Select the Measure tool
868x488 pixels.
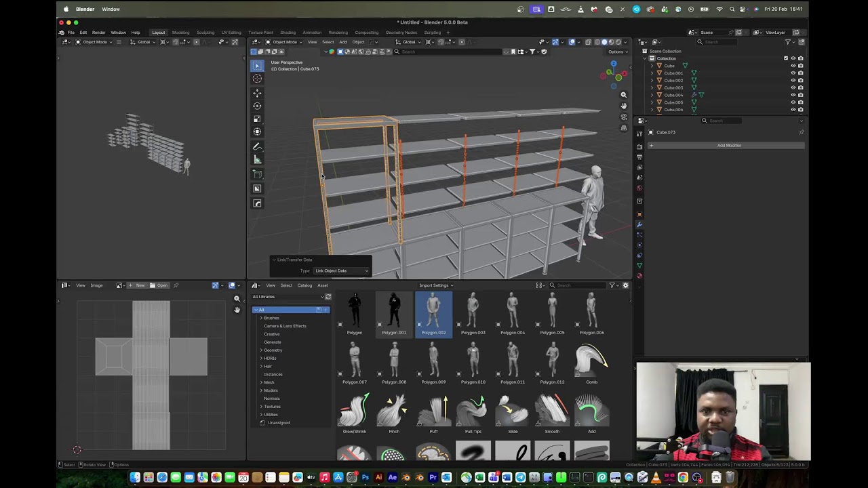pos(257,159)
